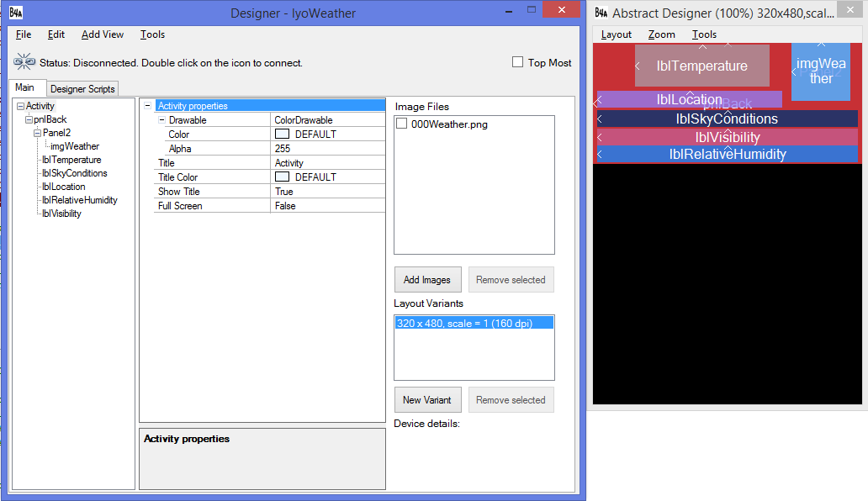This screenshot has height=501, width=868.
Task: Click Remove selected under Layout Variants
Action: point(511,400)
